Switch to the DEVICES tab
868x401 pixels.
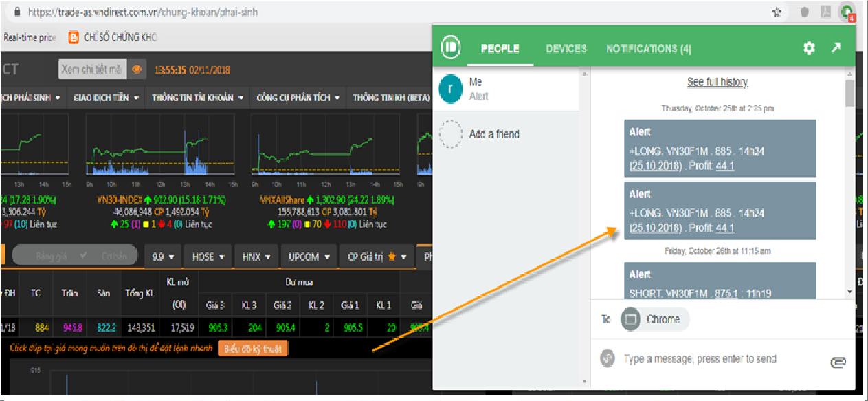click(566, 49)
